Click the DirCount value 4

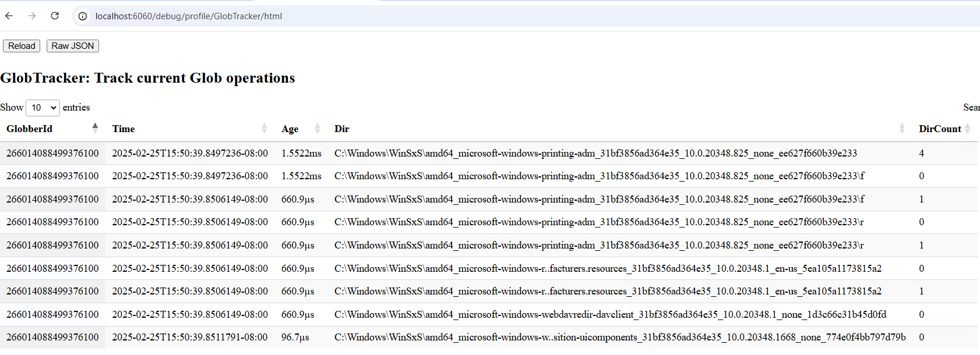922,153
